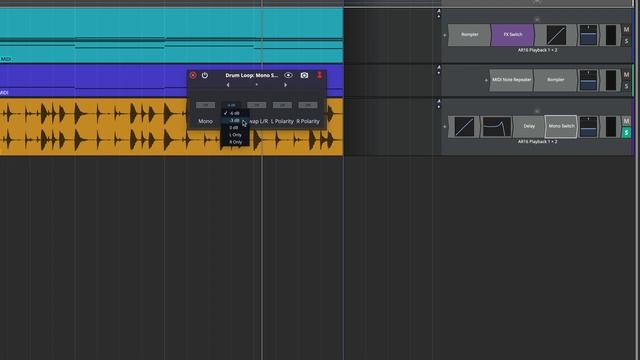Click the level meter on FX Switch track

coord(611,35)
